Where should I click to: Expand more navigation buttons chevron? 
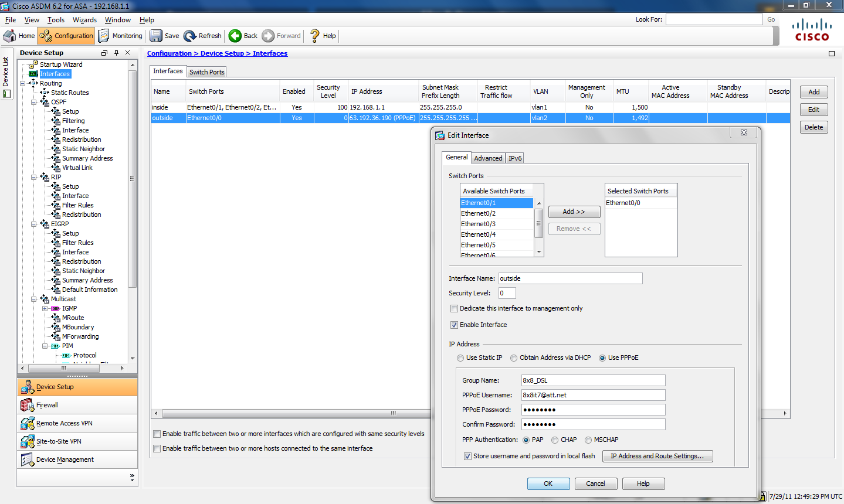point(132,478)
